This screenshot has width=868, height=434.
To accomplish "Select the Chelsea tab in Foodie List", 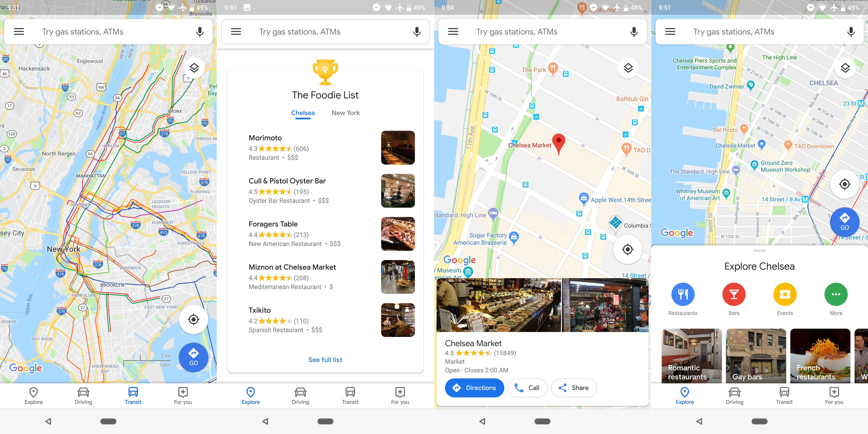I will point(303,113).
